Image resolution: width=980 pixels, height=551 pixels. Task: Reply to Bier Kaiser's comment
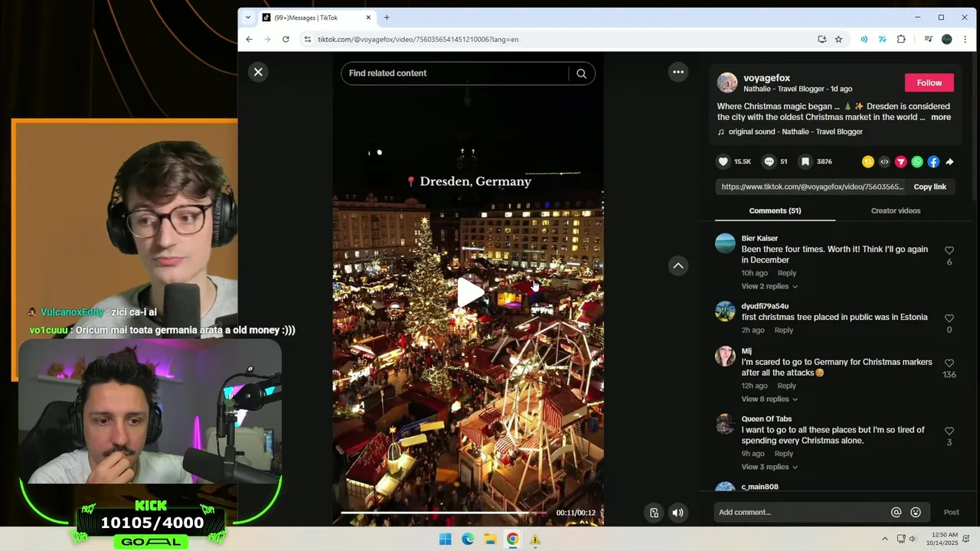click(x=787, y=273)
